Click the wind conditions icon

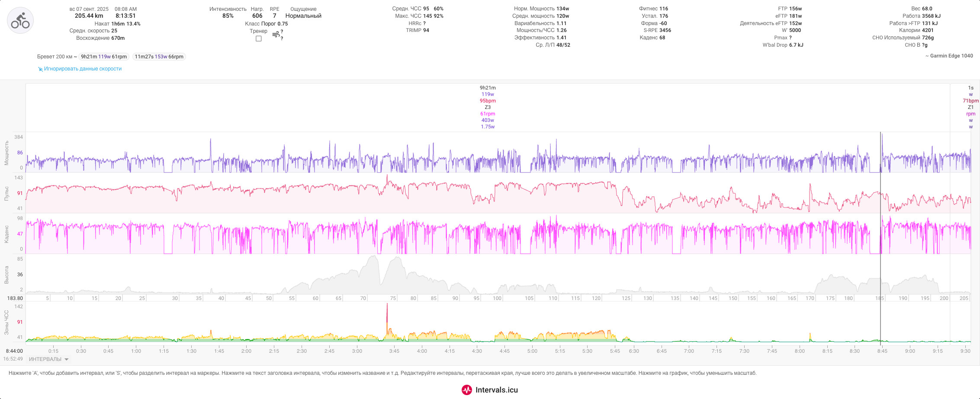pos(276,35)
